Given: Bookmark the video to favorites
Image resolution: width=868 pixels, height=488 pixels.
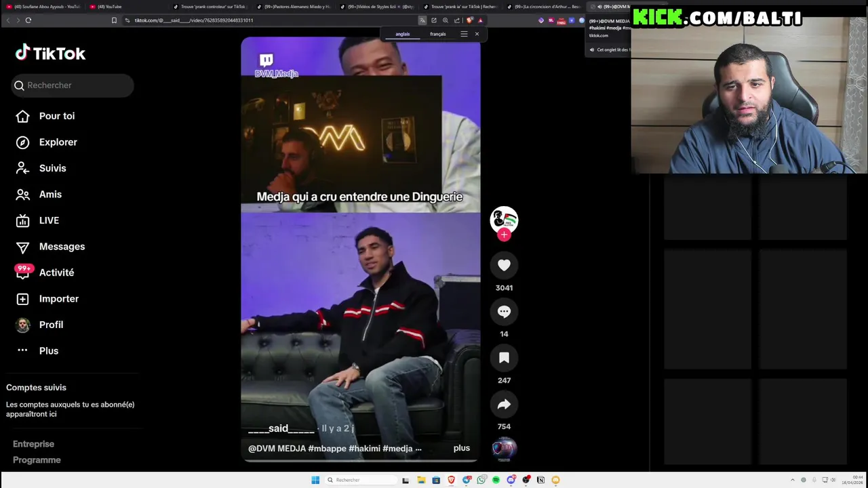Looking at the screenshot, I should point(504,358).
